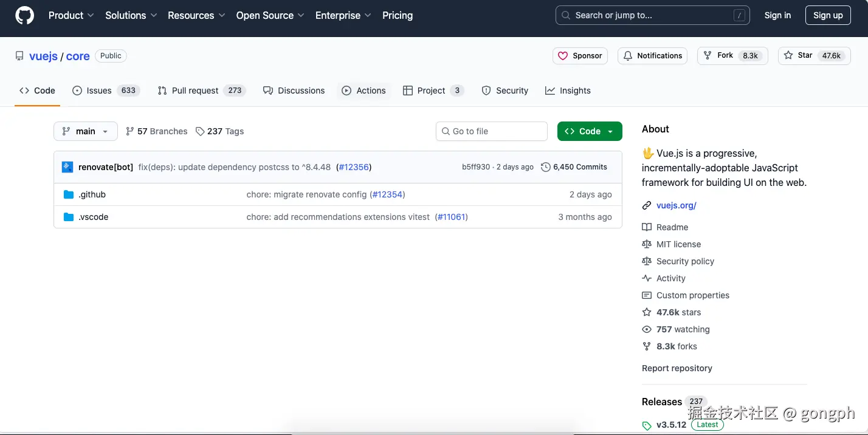Click the .vscode folder icon

pyautogui.click(x=69, y=217)
